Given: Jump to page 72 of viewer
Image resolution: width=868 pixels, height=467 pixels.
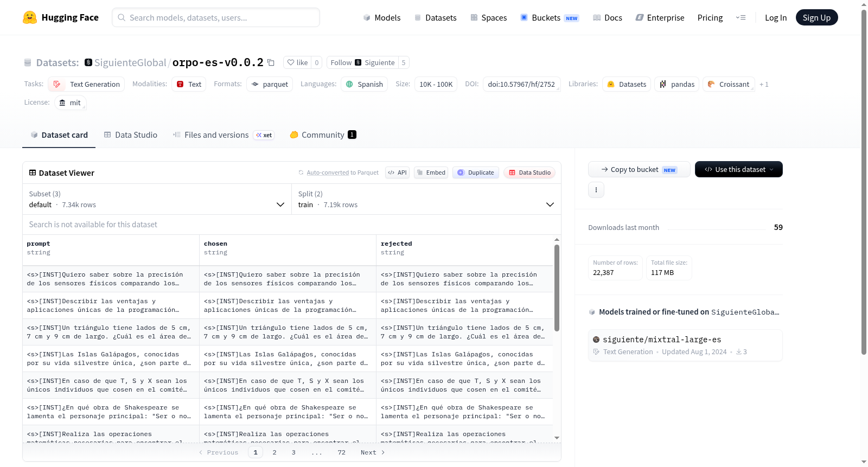Looking at the screenshot, I should click(x=341, y=452).
